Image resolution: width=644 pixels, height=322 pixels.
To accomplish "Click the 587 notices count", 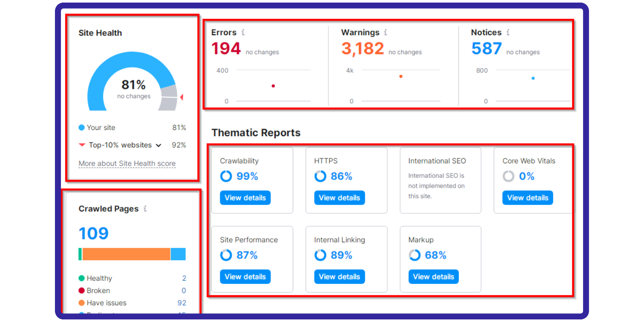I will click(486, 49).
